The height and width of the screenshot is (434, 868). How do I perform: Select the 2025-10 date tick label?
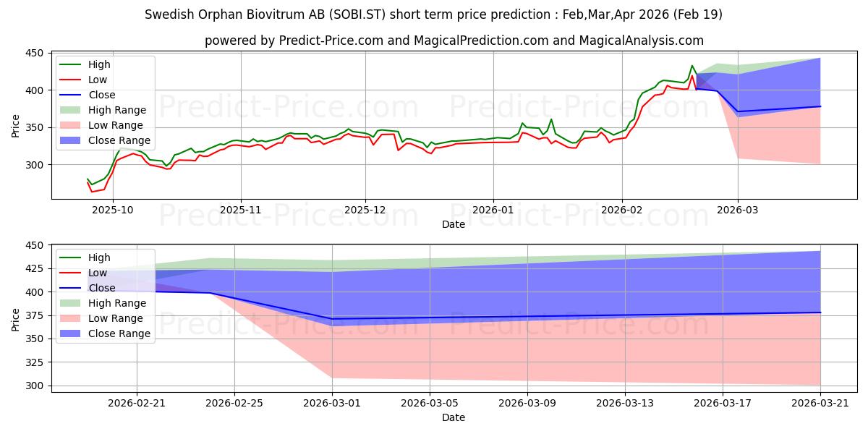coord(112,208)
